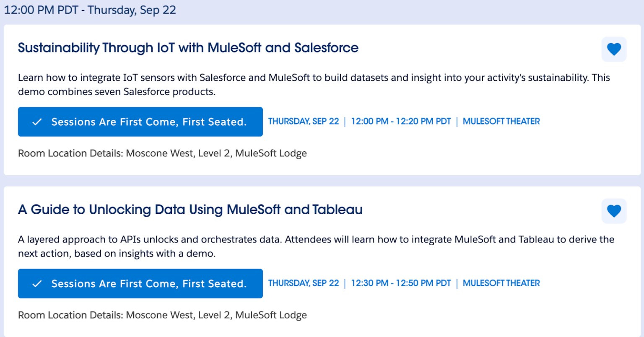The width and height of the screenshot is (644, 337).
Task: Toggle favorite status for the MuleSoft IoT session
Action: [614, 49]
